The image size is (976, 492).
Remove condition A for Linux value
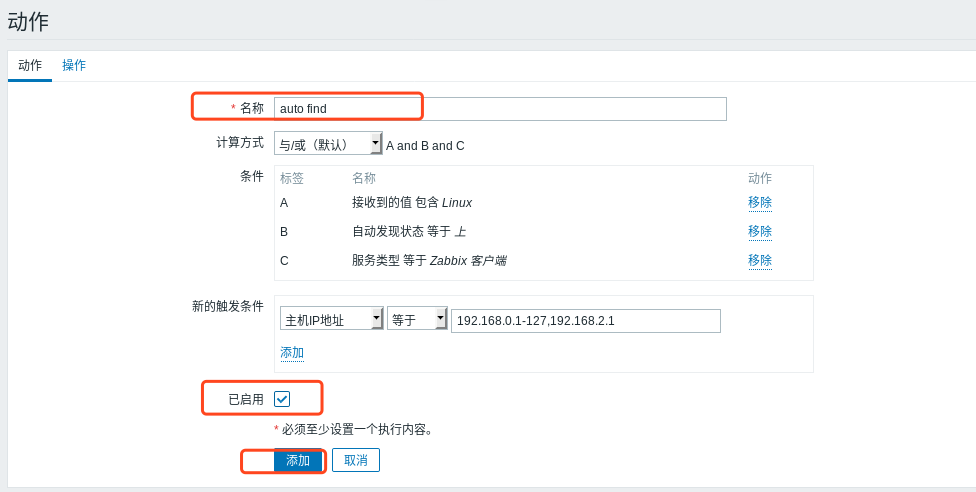point(759,202)
